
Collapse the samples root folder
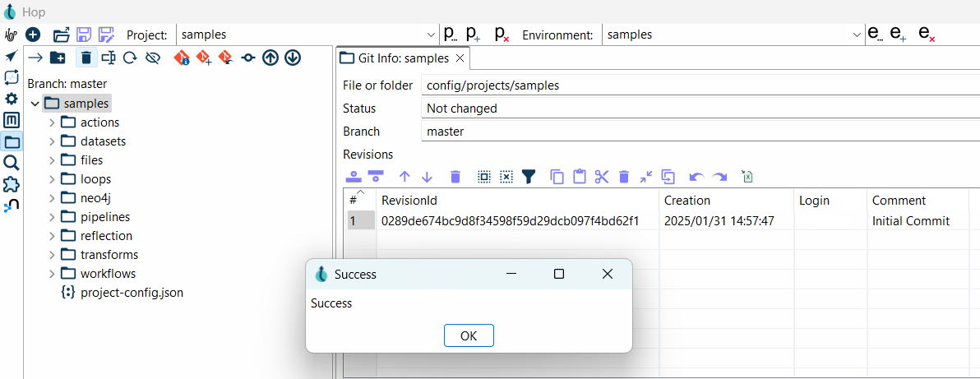35,104
